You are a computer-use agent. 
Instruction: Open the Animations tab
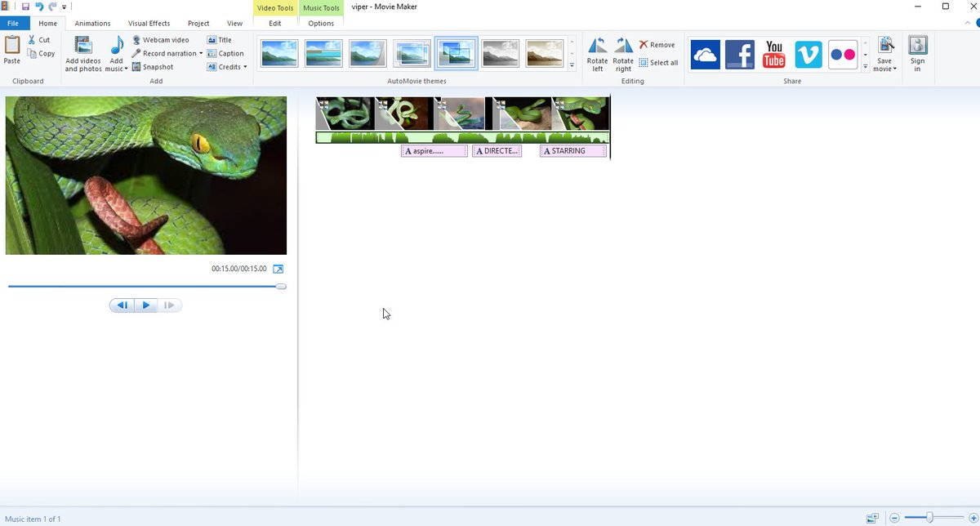tap(92, 23)
